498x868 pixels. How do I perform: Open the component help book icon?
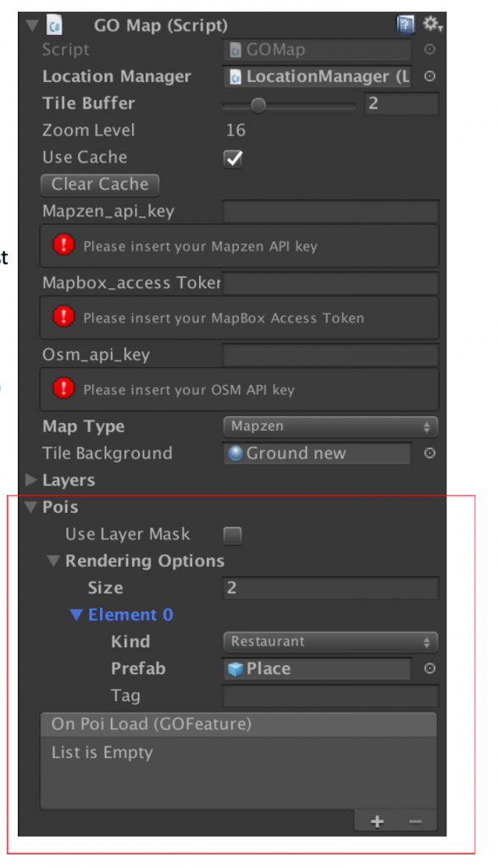[405, 25]
